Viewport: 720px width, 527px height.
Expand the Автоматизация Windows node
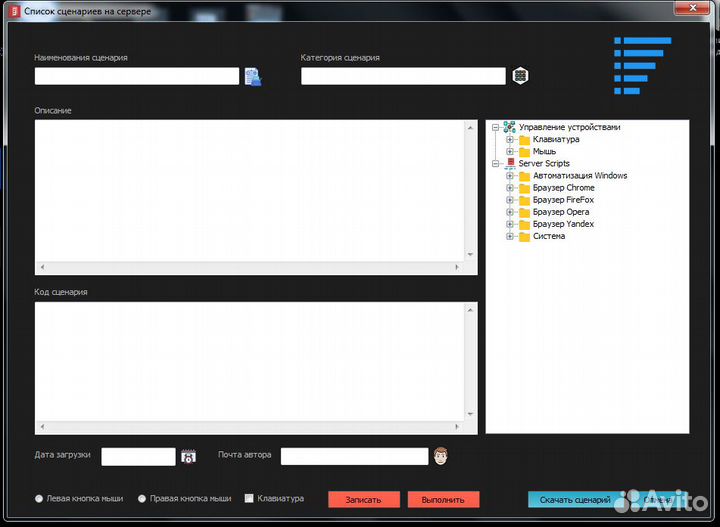coord(509,176)
